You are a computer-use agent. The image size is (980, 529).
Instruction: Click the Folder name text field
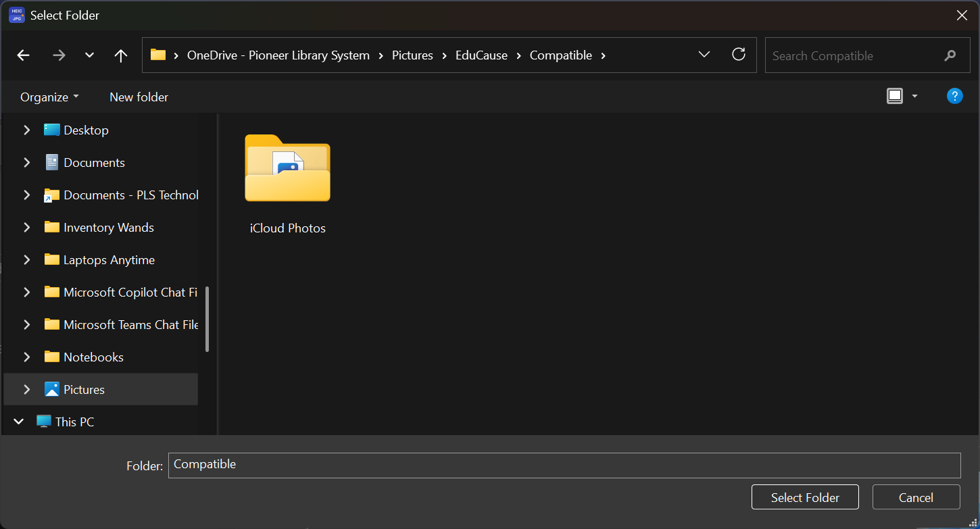click(564, 465)
